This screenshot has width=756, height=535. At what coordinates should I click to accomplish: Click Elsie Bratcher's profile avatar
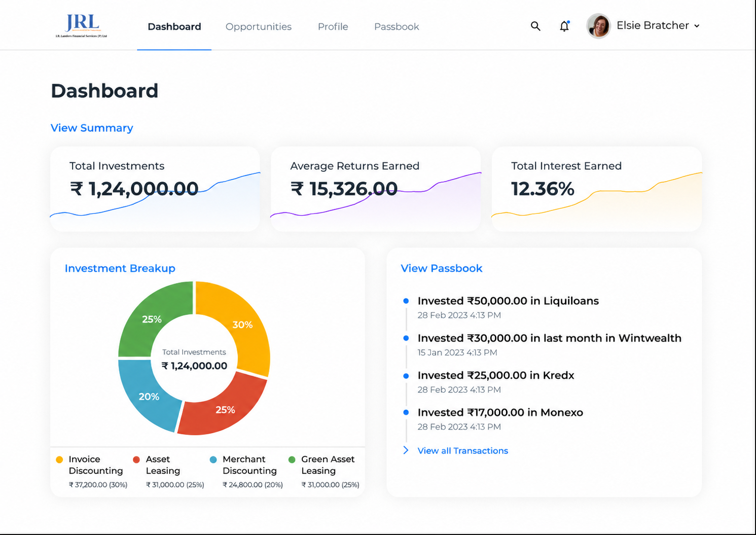coord(598,26)
